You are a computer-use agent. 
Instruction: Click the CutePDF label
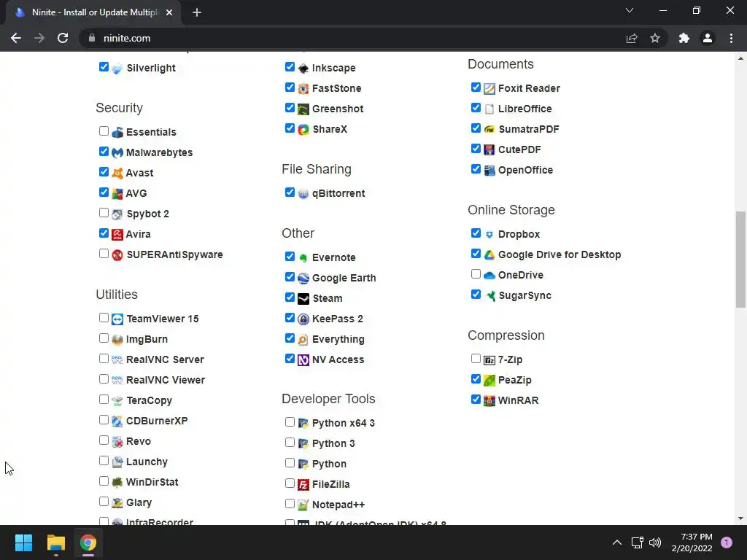(x=519, y=149)
